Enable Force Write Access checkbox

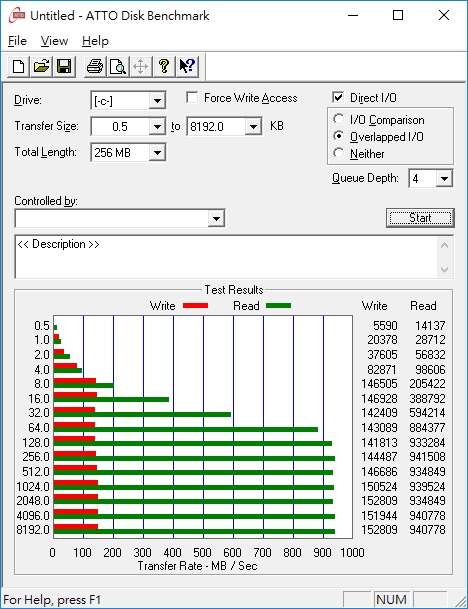[x=192, y=97]
